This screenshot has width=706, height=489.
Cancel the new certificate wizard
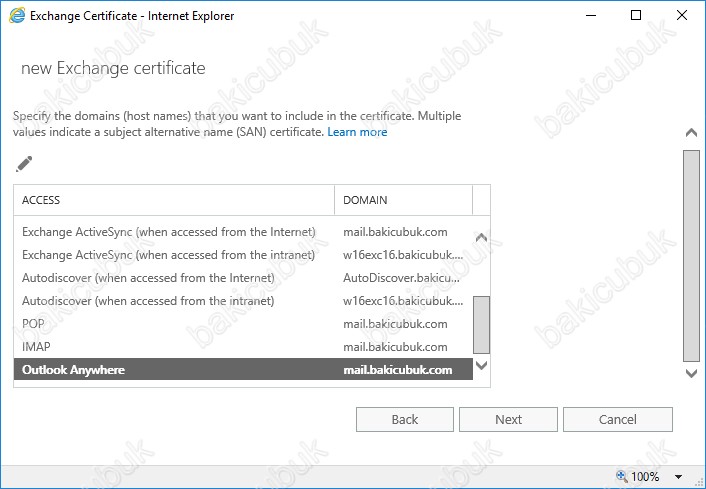click(x=618, y=420)
